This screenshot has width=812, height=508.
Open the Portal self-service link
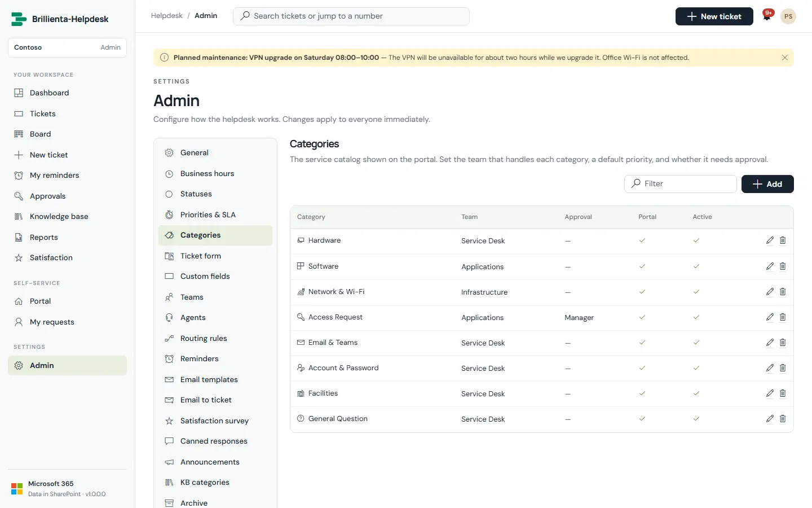pos(67,301)
